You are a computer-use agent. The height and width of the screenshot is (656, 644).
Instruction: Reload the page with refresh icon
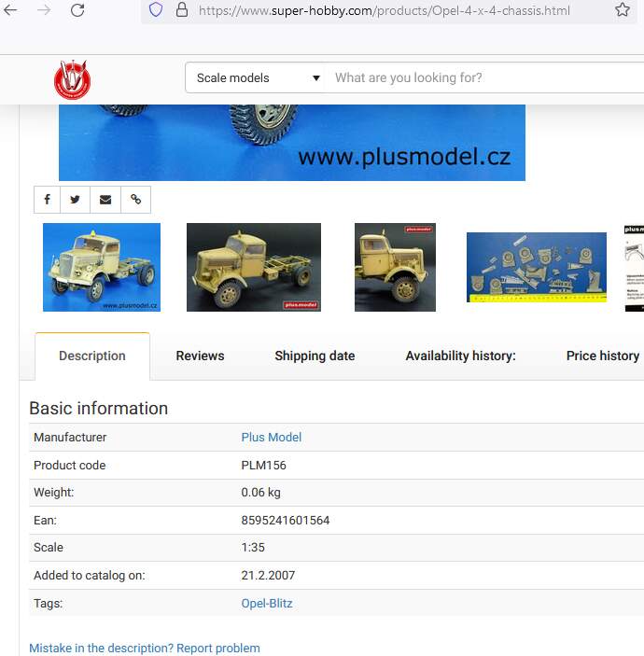[77, 9]
